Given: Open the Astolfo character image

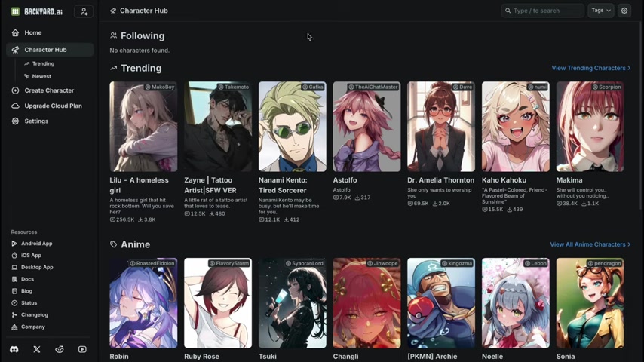Looking at the screenshot, I should [366, 127].
